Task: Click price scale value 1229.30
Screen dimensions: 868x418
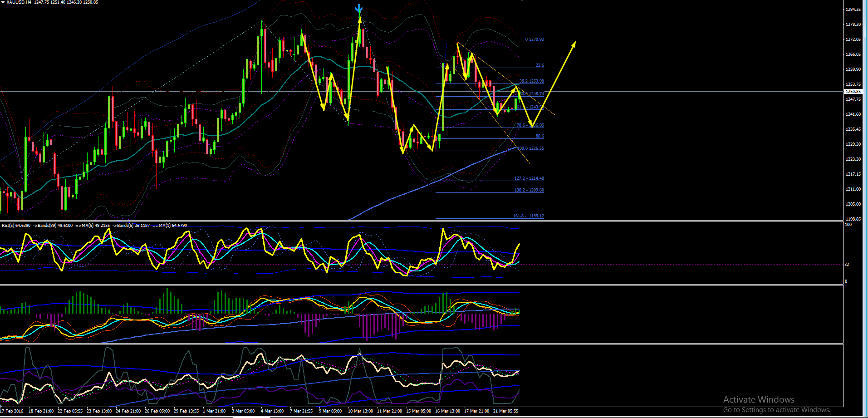Action: pos(853,144)
